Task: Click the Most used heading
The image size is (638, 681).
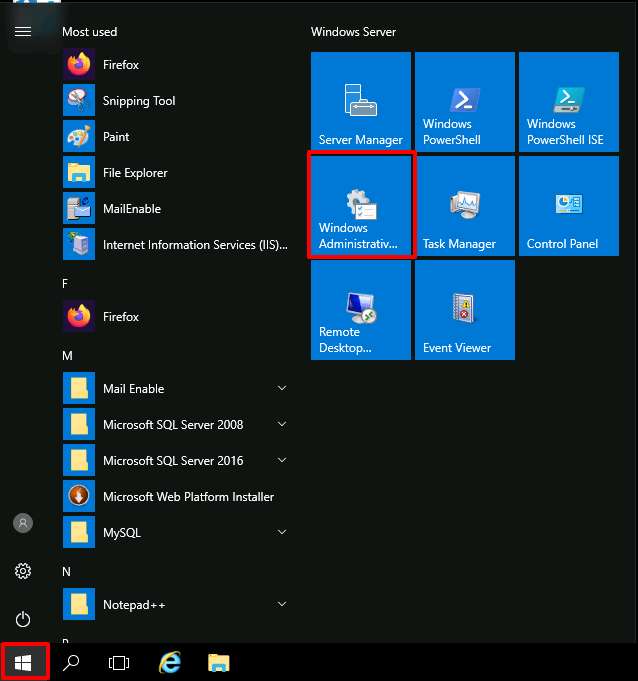Action: [89, 32]
